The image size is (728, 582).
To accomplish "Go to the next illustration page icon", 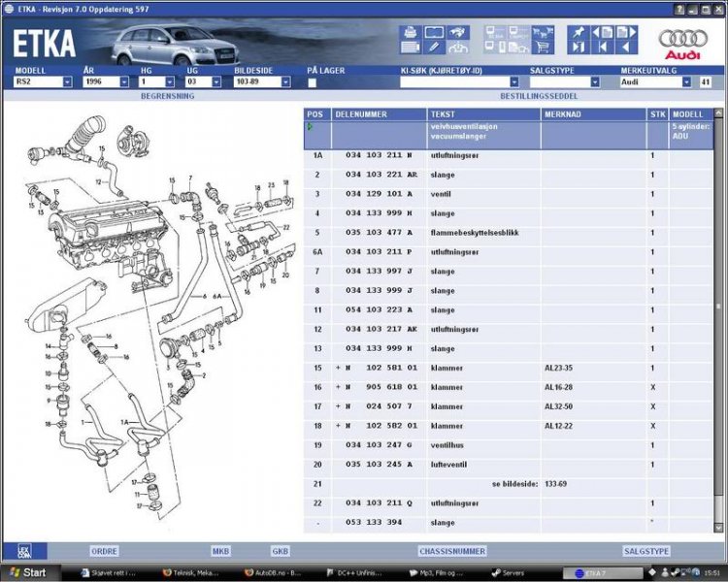I will (627, 32).
